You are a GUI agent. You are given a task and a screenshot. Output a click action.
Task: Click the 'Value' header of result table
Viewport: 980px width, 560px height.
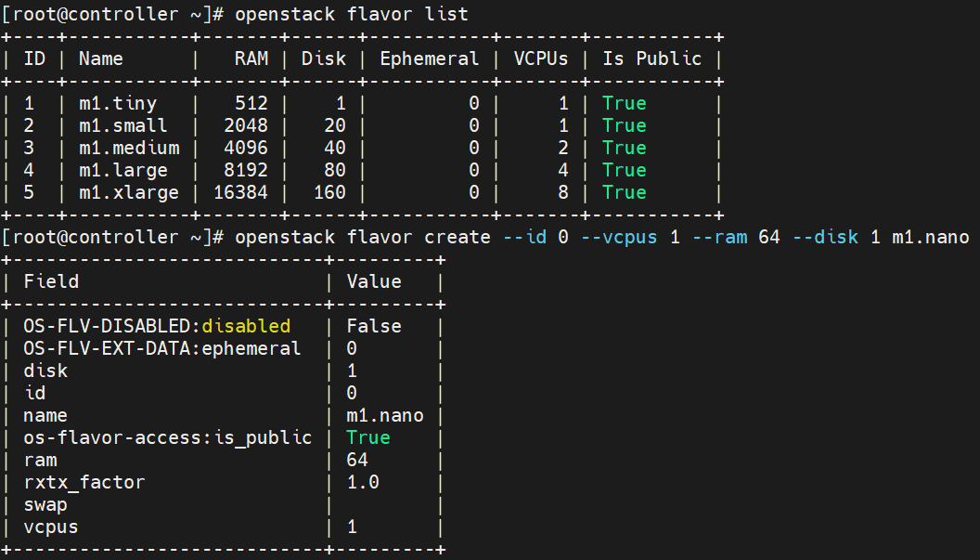click(374, 281)
